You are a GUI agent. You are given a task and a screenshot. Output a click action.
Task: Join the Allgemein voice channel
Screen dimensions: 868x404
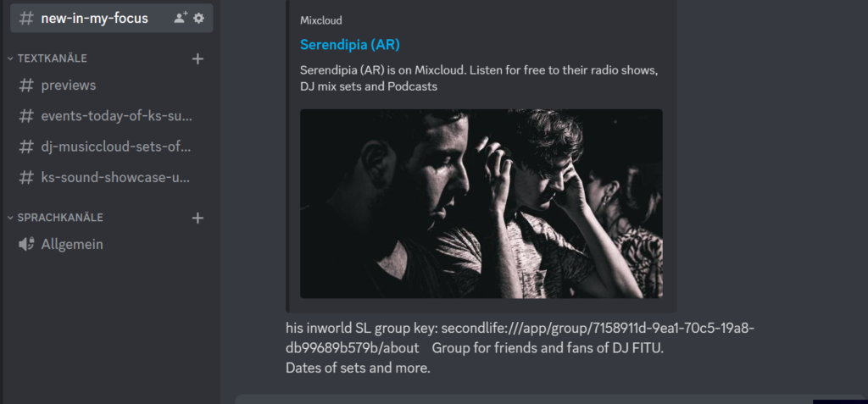111,244
